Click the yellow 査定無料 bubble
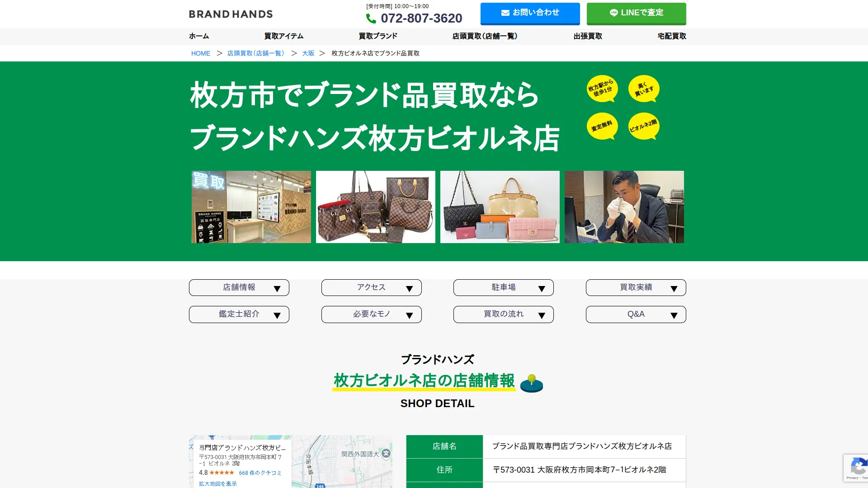Image resolution: width=868 pixels, height=488 pixels. (x=602, y=126)
